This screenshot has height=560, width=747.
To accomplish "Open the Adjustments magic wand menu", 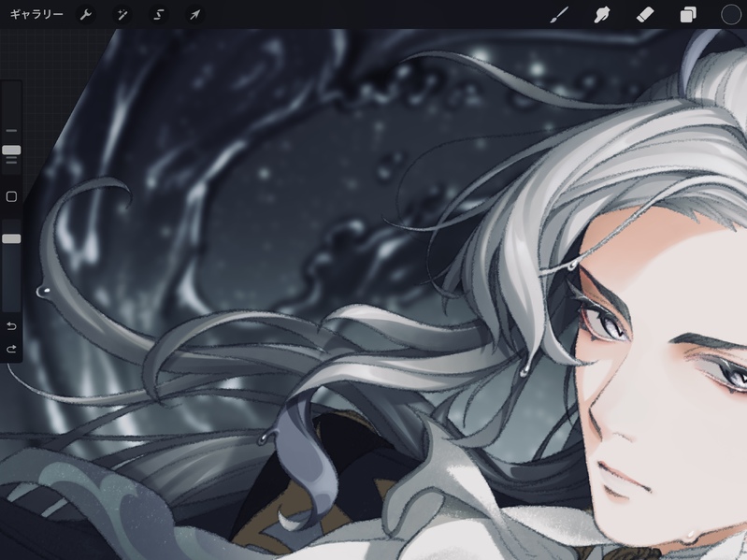I will point(122,15).
